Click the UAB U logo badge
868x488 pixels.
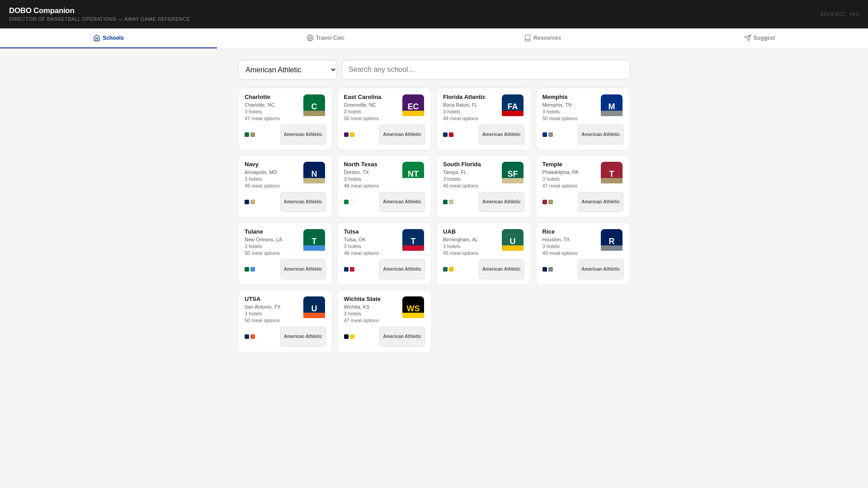tap(513, 240)
